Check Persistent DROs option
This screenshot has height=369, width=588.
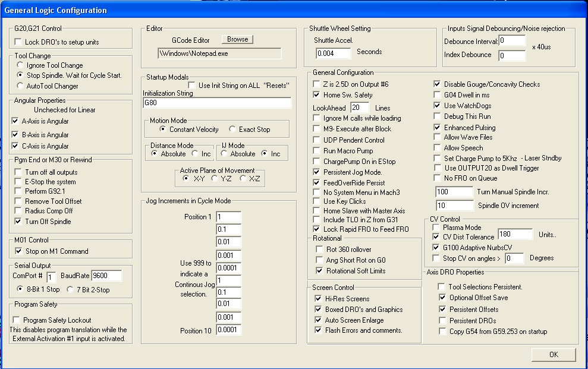442,321
